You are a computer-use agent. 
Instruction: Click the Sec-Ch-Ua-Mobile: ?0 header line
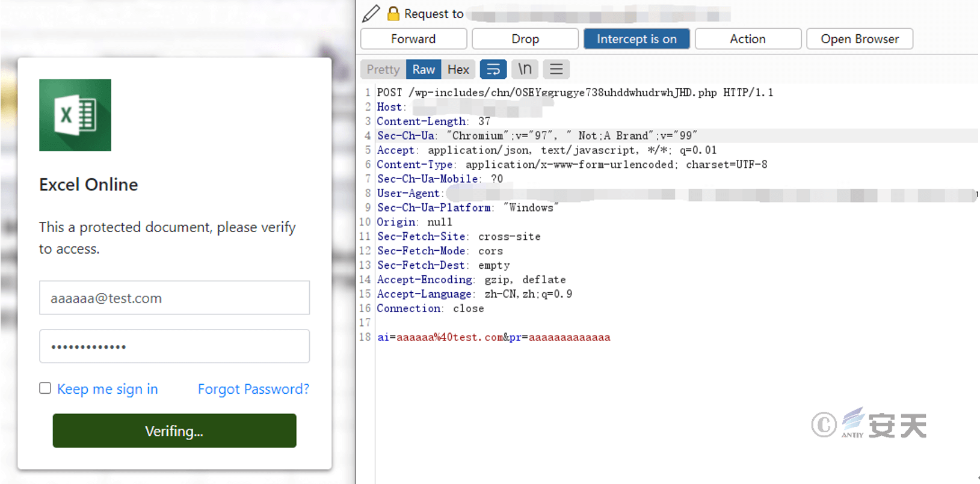click(440, 179)
